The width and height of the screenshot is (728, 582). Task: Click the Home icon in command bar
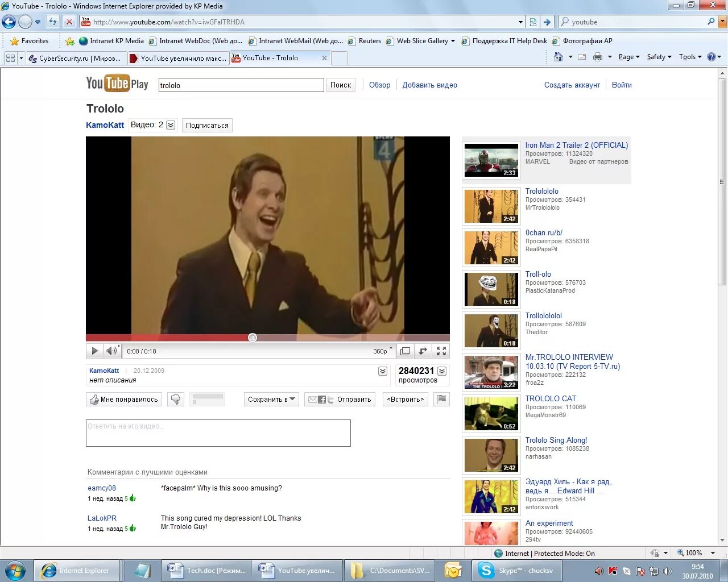559,57
